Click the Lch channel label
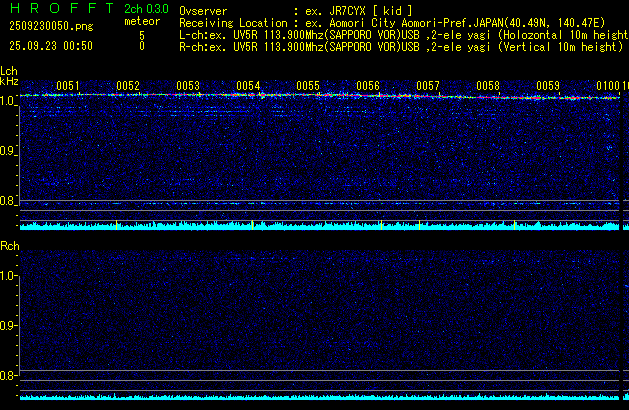 point(9,71)
